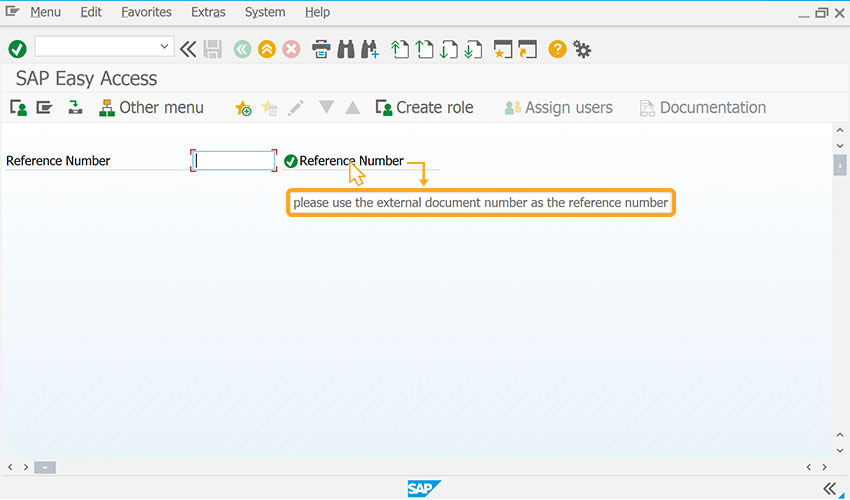The width and height of the screenshot is (850, 500).
Task: Open the Edit menu
Action: tap(91, 12)
